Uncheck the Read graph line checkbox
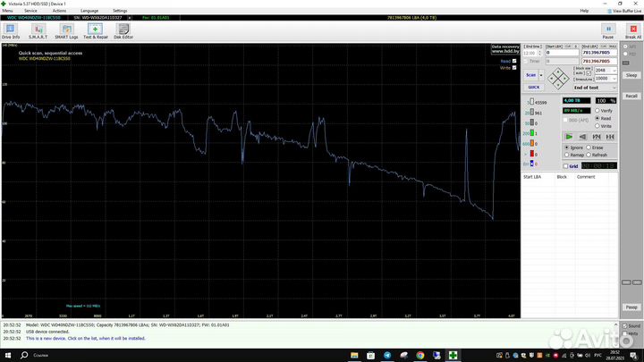 pyautogui.click(x=513, y=60)
